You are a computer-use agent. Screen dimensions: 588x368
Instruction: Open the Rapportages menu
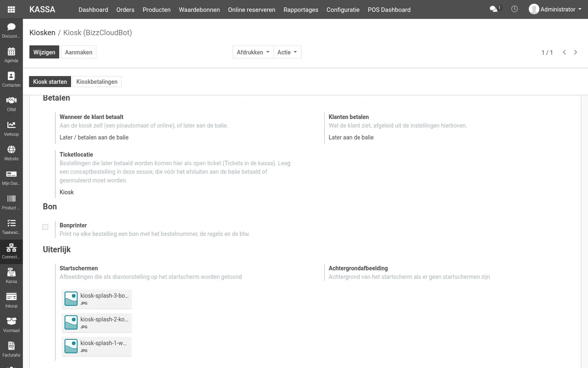click(301, 10)
